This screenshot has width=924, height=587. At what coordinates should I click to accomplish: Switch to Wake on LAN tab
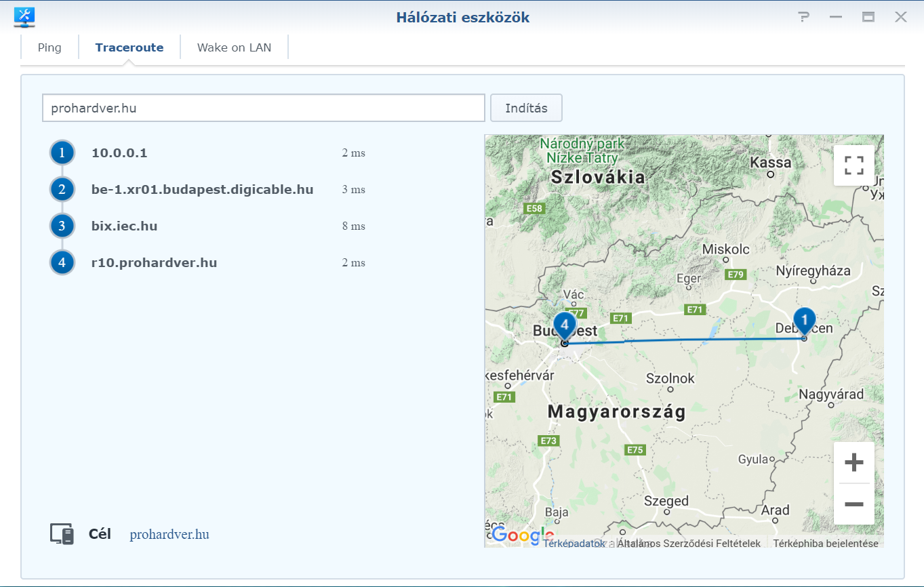click(x=234, y=47)
